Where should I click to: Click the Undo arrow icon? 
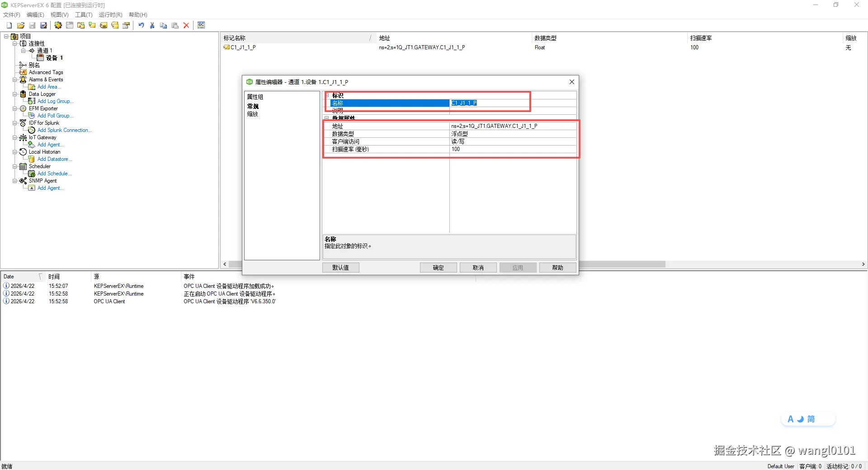[141, 25]
